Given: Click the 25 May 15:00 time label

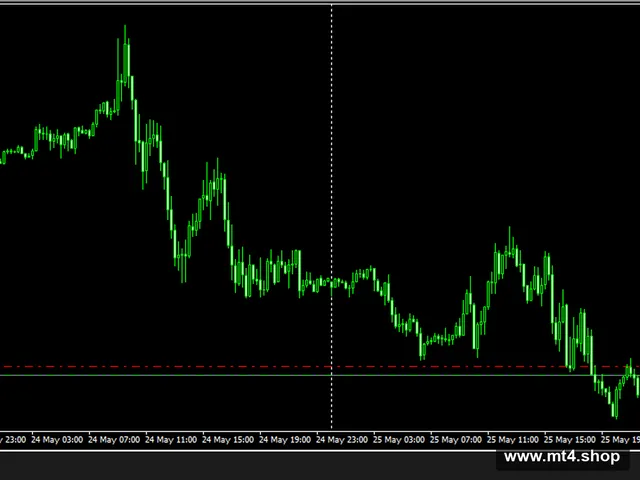Looking at the screenshot, I should click(570, 440).
